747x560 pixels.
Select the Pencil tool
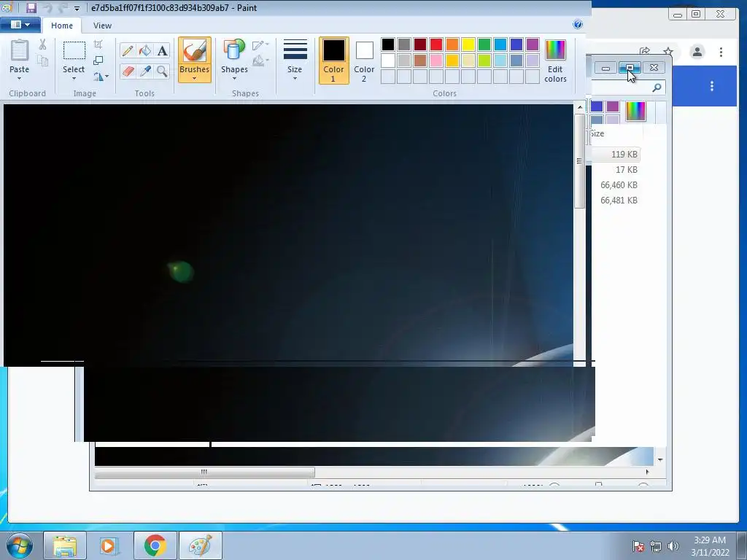click(127, 50)
